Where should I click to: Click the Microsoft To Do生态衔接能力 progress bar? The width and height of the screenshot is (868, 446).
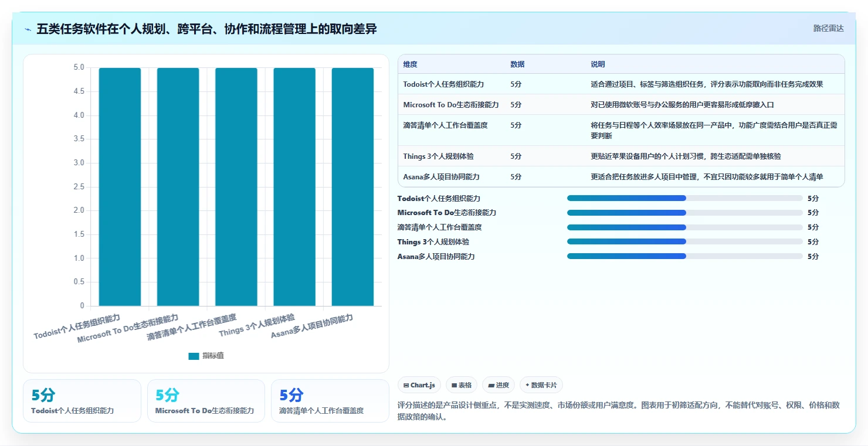click(684, 213)
